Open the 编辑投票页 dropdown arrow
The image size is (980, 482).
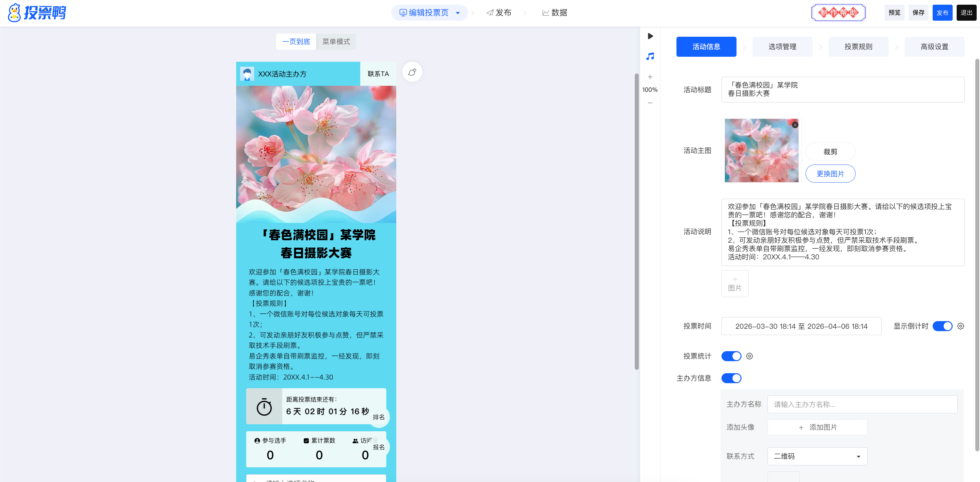458,13
